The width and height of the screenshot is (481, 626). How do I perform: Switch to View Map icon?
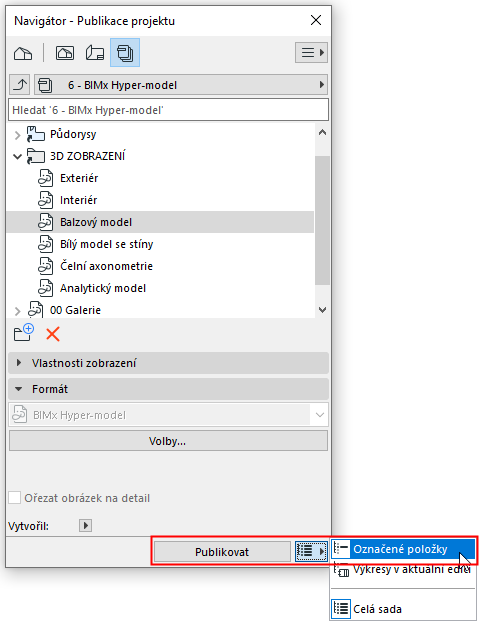[65, 53]
